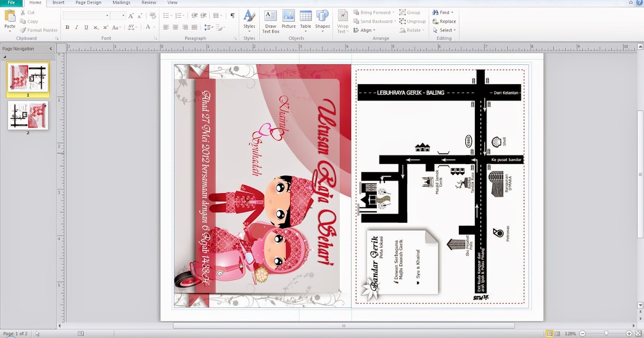The image size is (644, 338).
Task: Switch to the Page Design tab
Action: click(89, 3)
